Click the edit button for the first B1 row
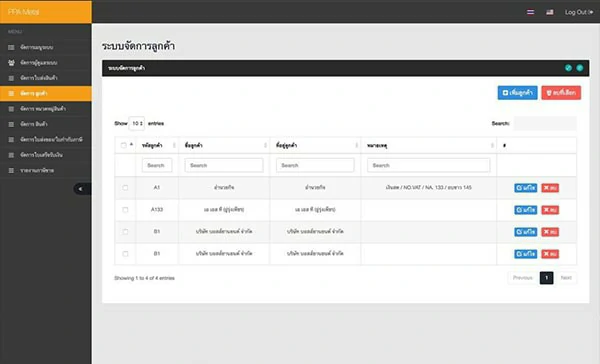Viewport: 600px width, 364px height. pos(526,232)
